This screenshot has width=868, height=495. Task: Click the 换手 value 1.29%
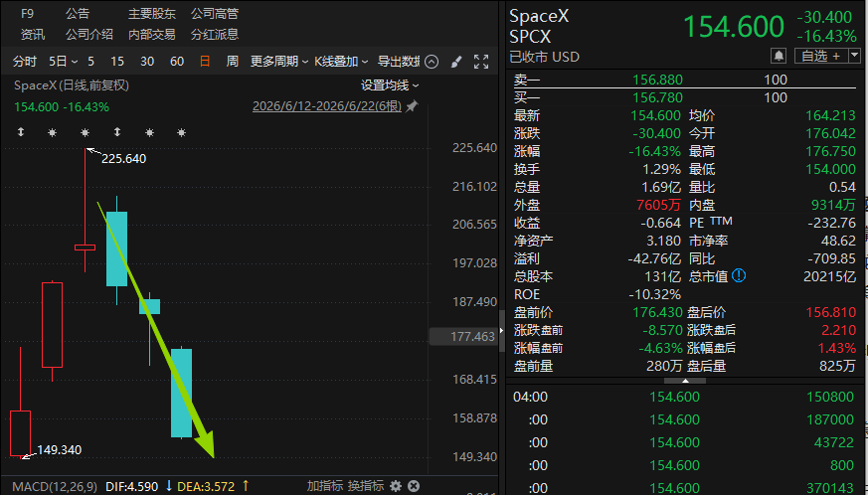click(x=662, y=169)
